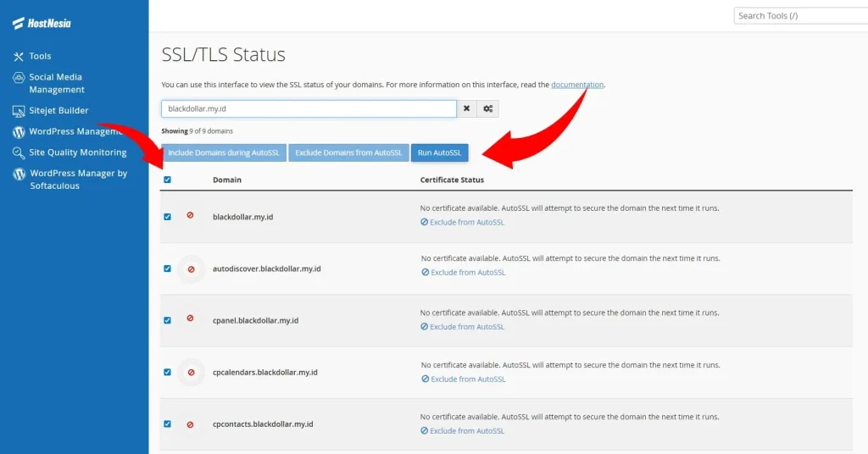
Task: Open WordPress Manager by Softaculous
Action: (78, 180)
